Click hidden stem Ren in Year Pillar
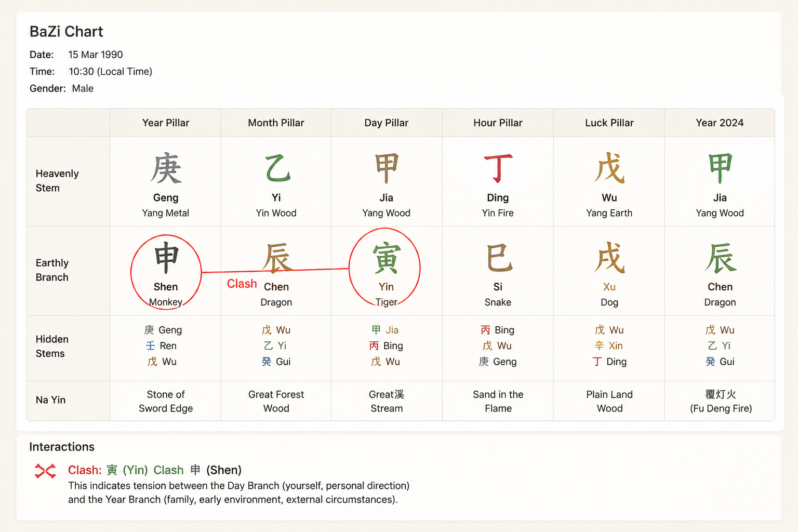The height and width of the screenshot is (532, 798). 162,345
